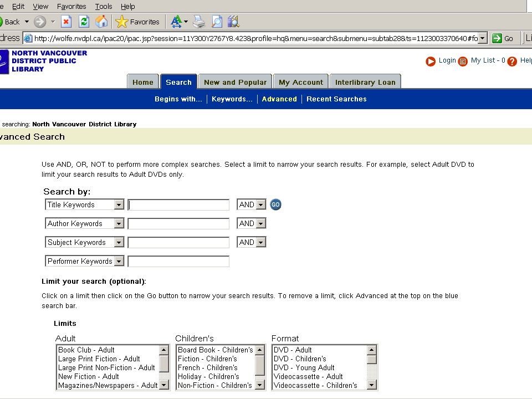Click the Begins with... search link
Screen dimensions: 532x399
pyautogui.click(x=178, y=99)
